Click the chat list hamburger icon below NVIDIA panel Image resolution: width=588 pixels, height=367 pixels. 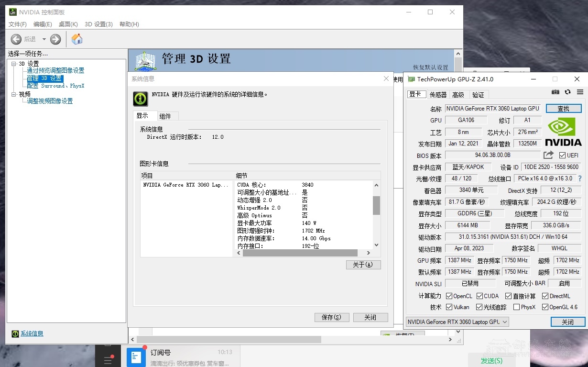pyautogui.click(x=108, y=361)
